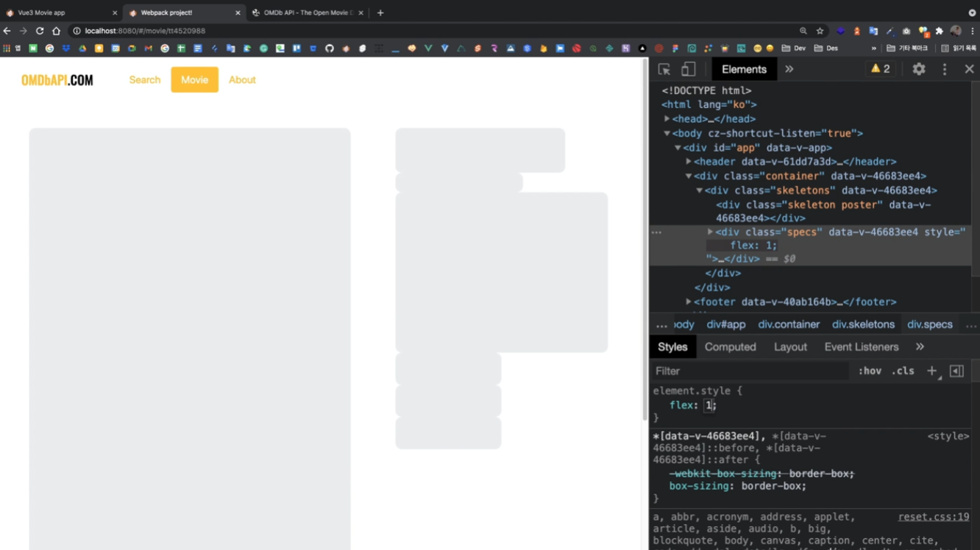
Task: Expand the header data-v-61dd7a3d node
Action: click(x=689, y=162)
